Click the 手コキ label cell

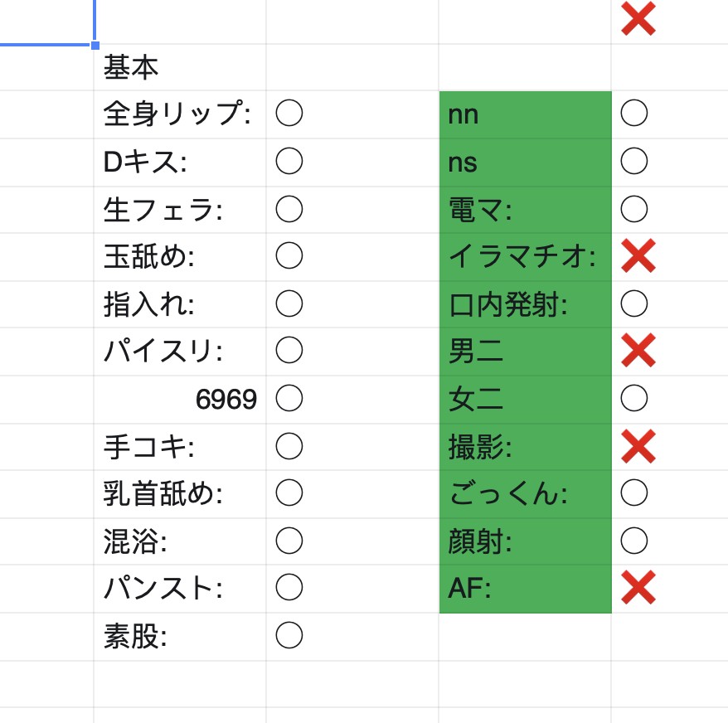(x=180, y=447)
